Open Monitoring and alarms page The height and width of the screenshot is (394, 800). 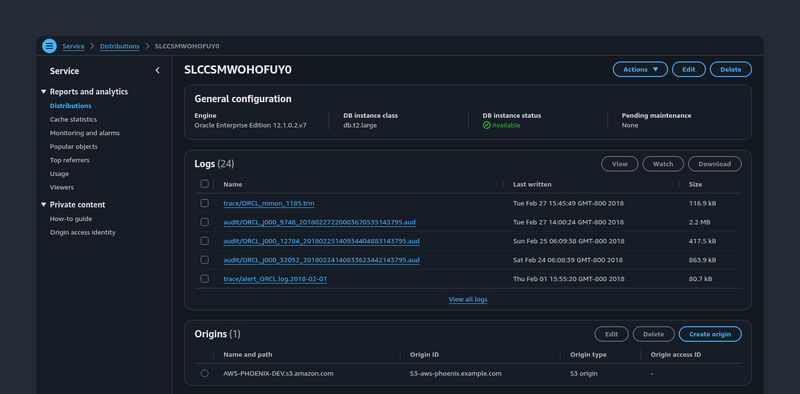coord(85,133)
